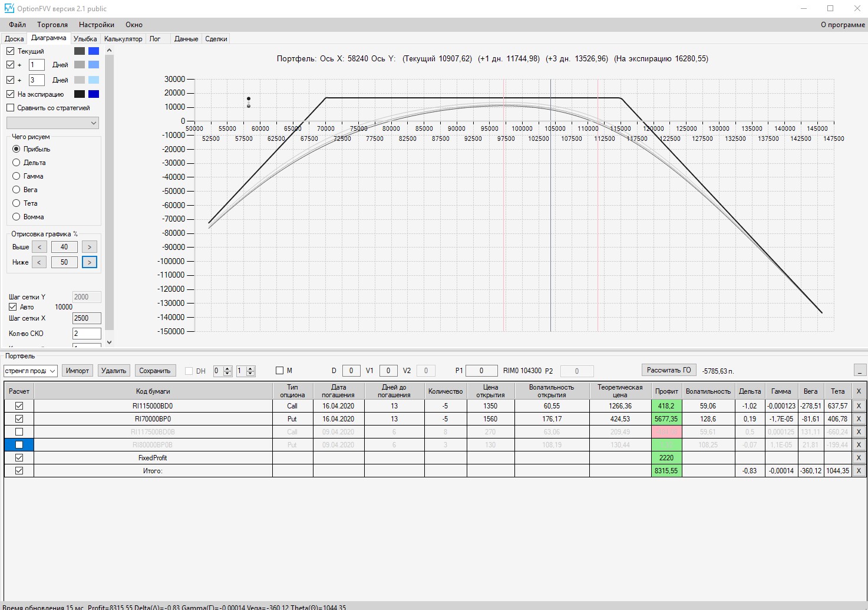Switch to the Доска tab
Viewport: 868px width, 610px height.
(x=14, y=39)
